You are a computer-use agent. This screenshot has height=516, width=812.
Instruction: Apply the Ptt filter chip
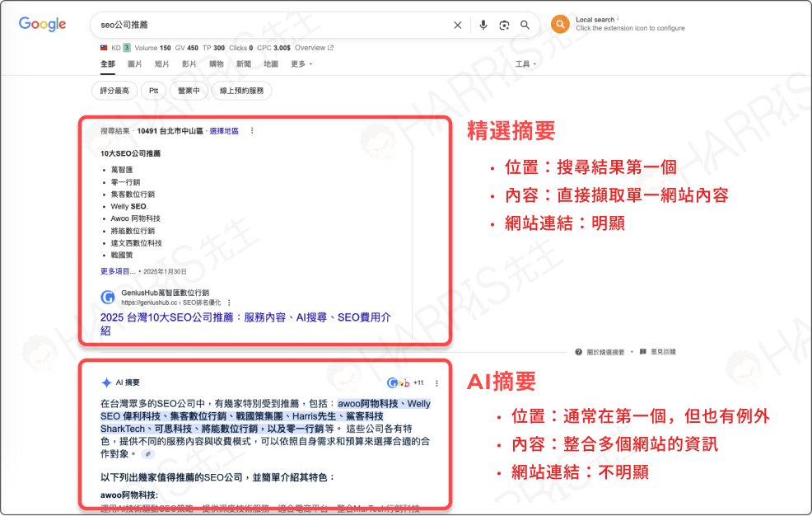point(154,91)
